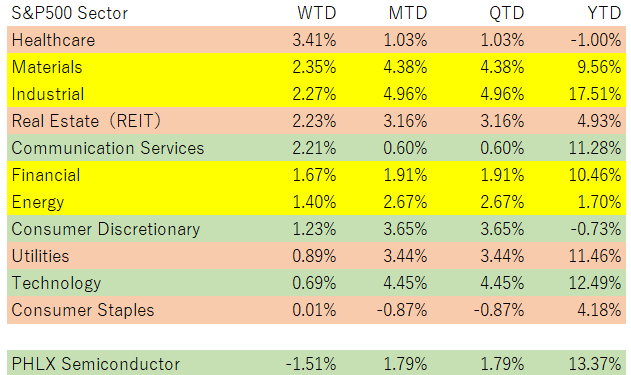Select Consumer Staples QTD value -0.87%

click(499, 310)
